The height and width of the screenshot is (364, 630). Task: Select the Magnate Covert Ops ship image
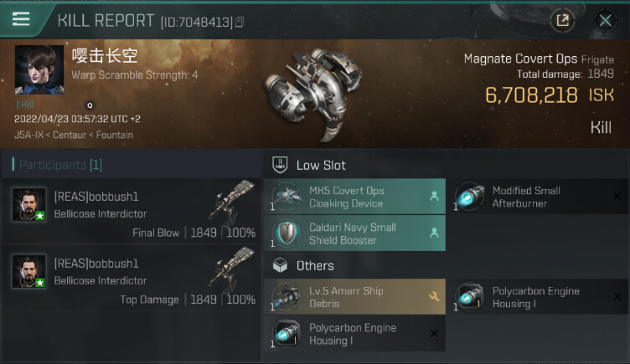(x=322, y=90)
